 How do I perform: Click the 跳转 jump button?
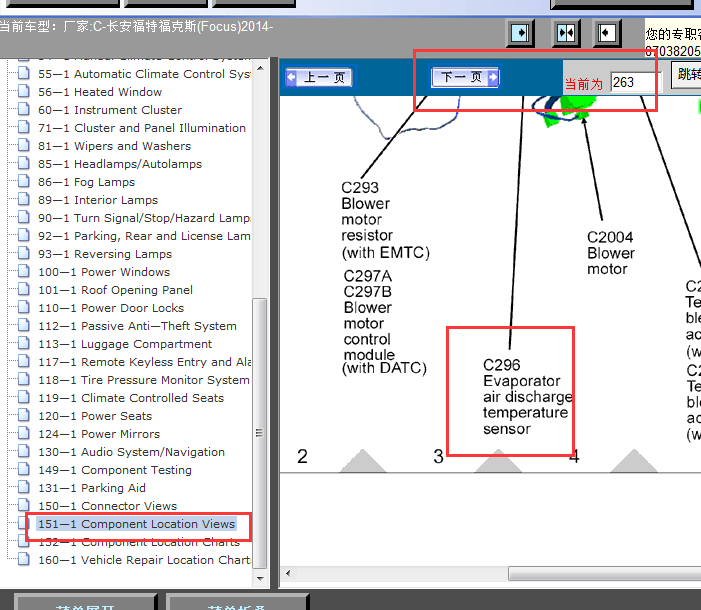[x=688, y=74]
